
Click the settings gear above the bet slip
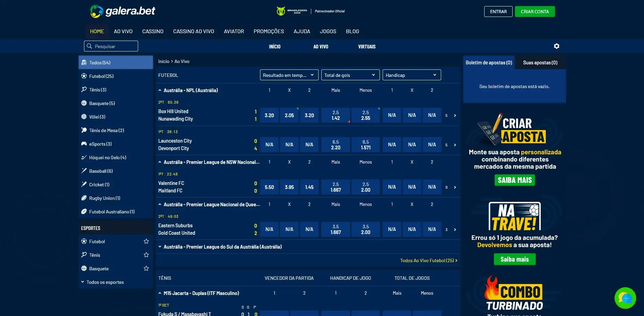click(556, 46)
